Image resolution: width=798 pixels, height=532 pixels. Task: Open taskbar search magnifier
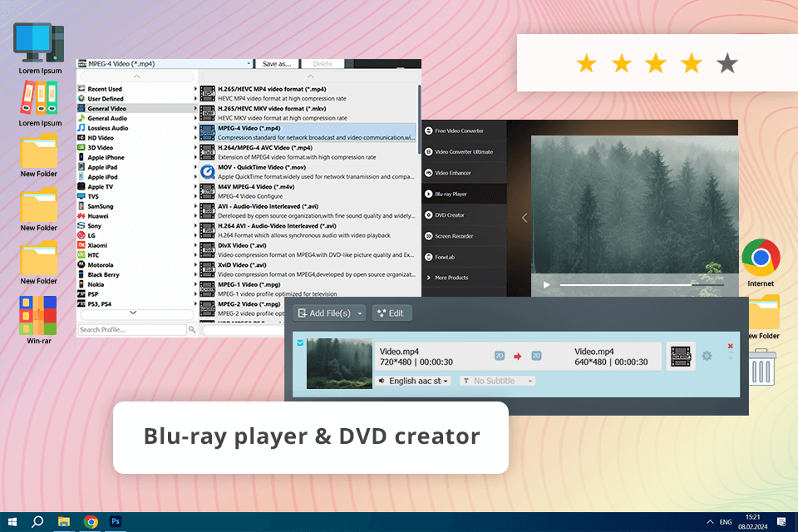(x=37, y=522)
